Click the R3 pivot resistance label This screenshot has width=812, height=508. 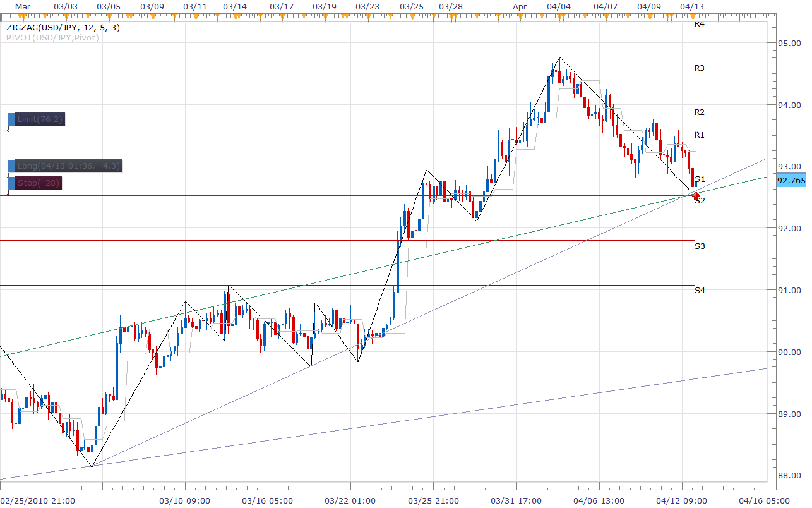699,68
